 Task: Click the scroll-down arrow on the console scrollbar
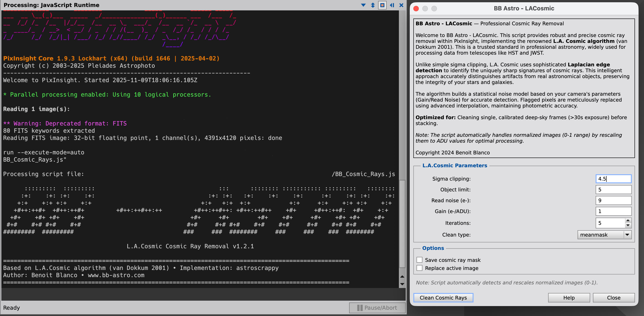[x=402, y=284]
